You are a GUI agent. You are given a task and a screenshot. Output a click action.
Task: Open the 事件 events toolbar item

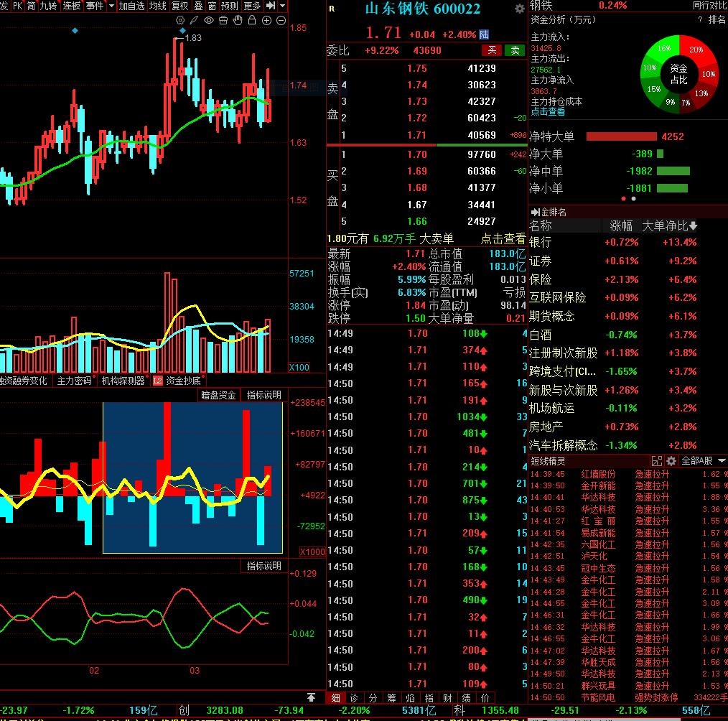pyautogui.click(x=95, y=6)
